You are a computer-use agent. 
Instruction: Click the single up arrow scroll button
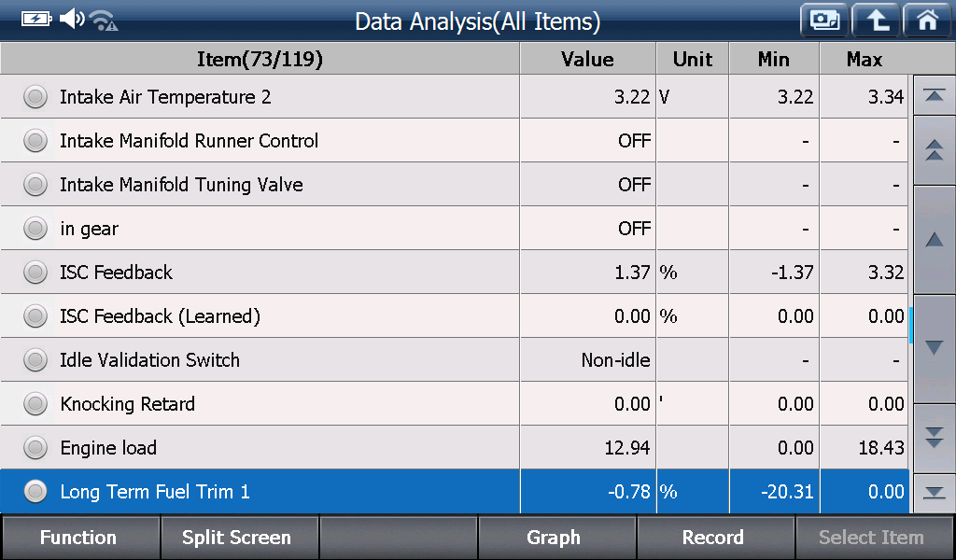pyautogui.click(x=934, y=240)
